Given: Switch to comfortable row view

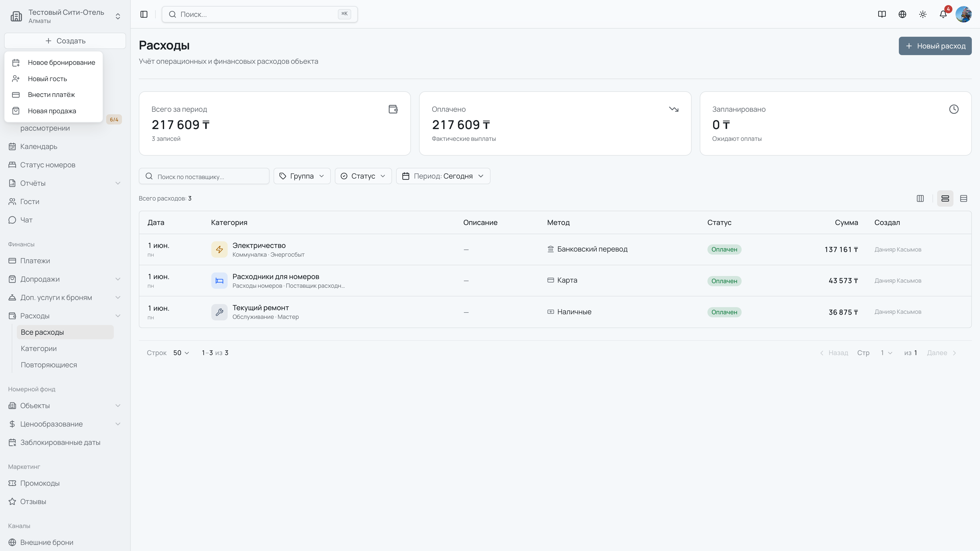Looking at the screenshot, I should (x=945, y=198).
